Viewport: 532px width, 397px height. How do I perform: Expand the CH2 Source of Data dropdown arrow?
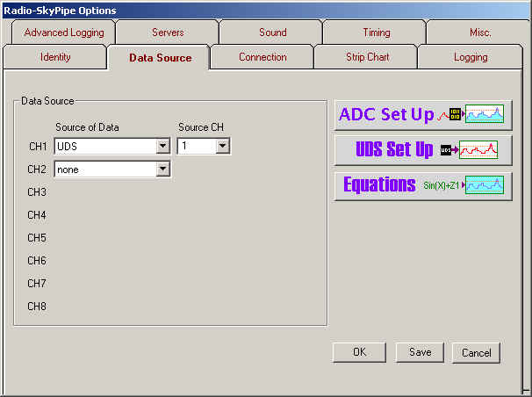pos(163,169)
